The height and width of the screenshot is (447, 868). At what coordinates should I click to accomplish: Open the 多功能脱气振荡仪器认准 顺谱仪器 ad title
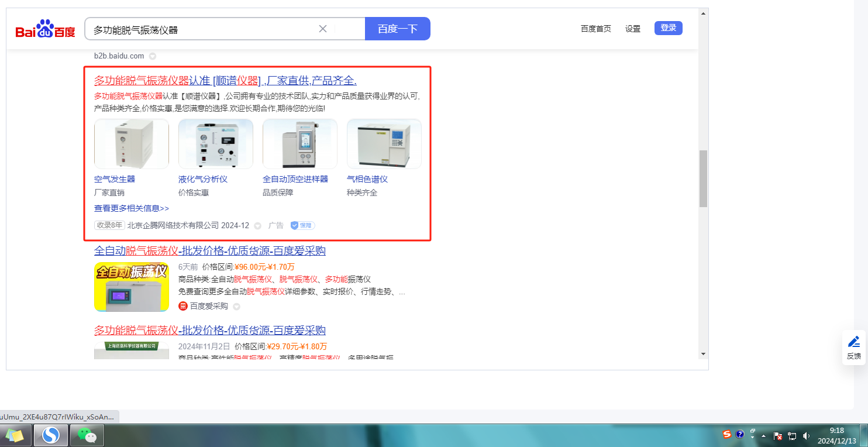coord(225,81)
